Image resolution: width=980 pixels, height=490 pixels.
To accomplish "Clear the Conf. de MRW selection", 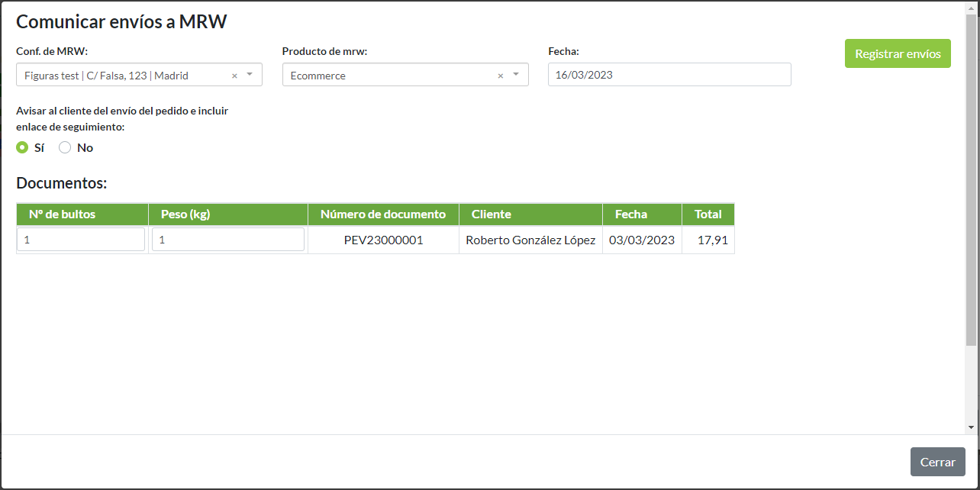I will (234, 76).
